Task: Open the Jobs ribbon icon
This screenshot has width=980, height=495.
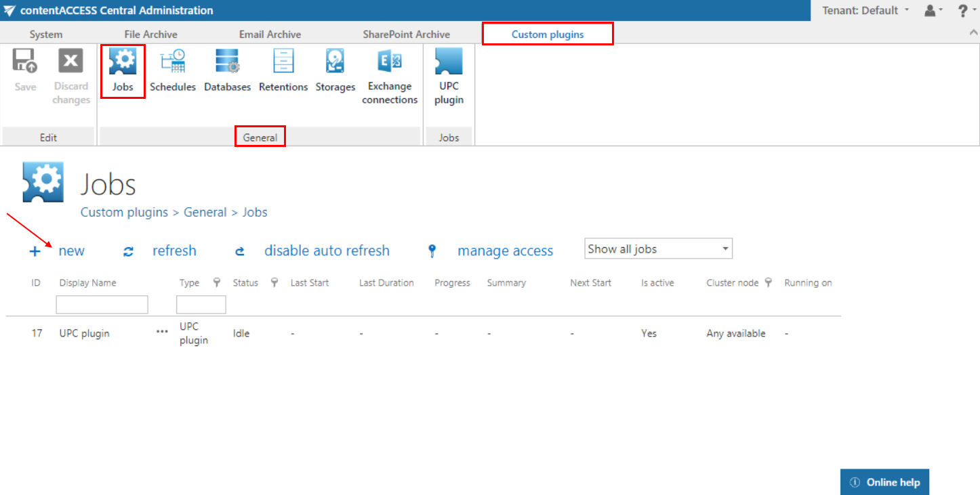Action: tap(123, 70)
